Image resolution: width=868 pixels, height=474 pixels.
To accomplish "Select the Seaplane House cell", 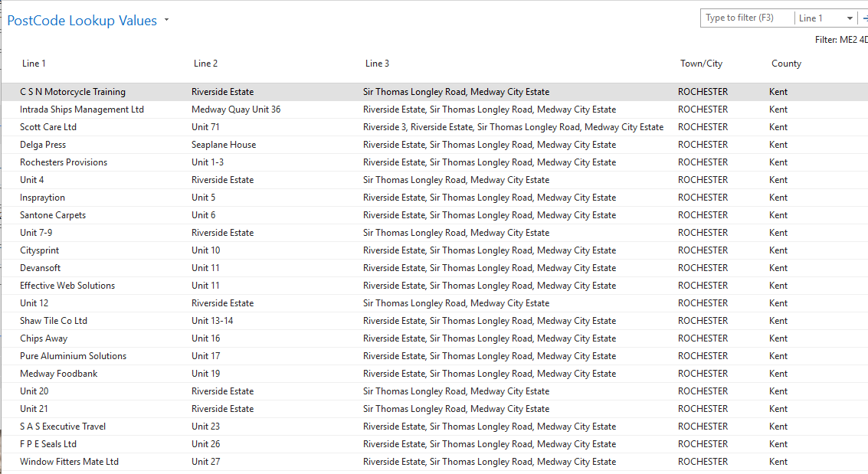I will coord(224,145).
